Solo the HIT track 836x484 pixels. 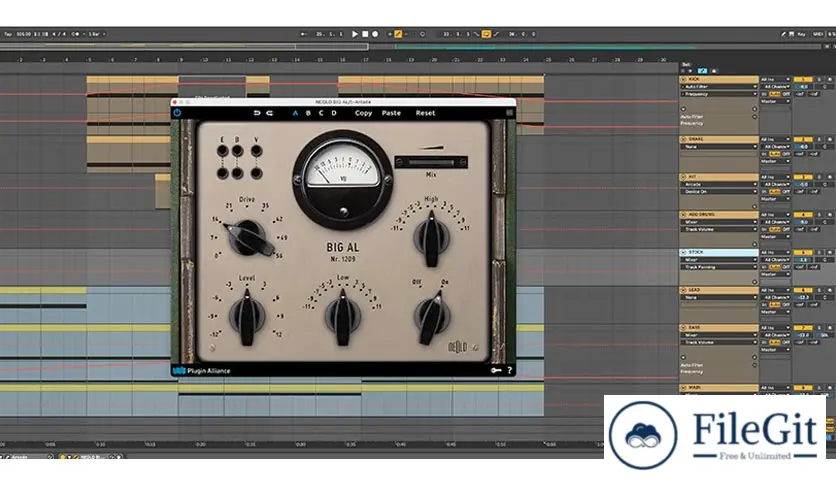click(819, 177)
